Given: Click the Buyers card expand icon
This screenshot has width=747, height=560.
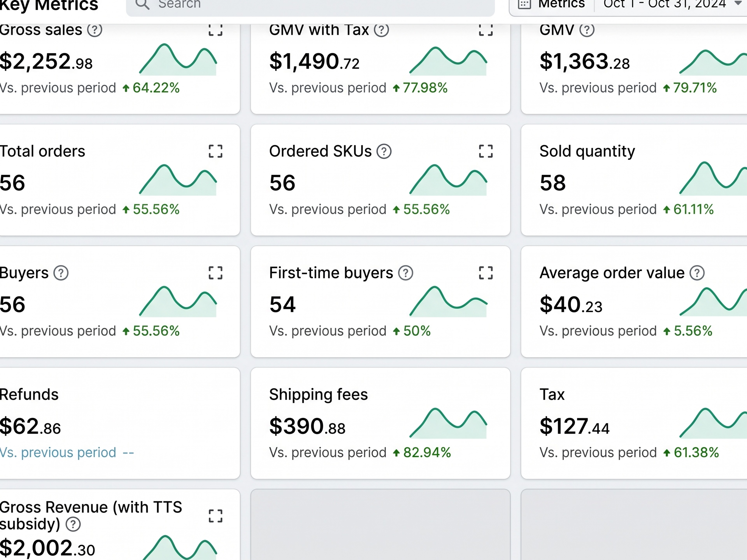Looking at the screenshot, I should [216, 273].
